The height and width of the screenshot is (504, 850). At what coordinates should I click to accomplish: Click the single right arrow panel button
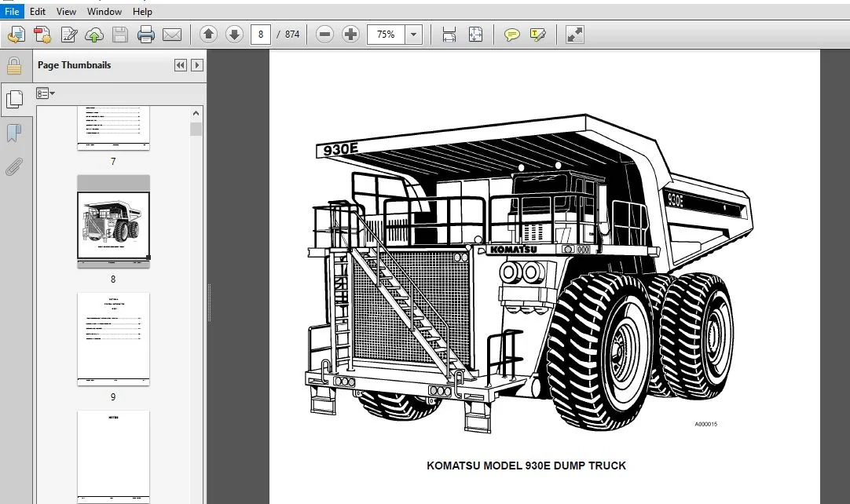point(197,65)
